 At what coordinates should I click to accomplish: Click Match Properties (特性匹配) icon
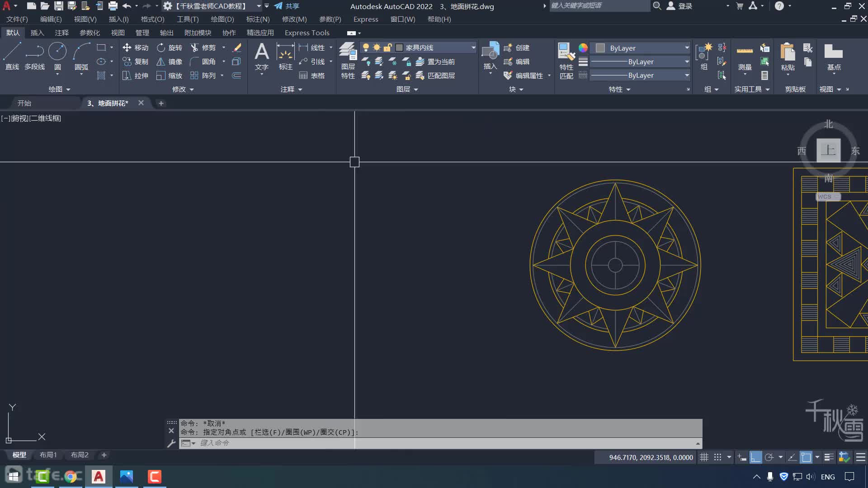(x=566, y=61)
